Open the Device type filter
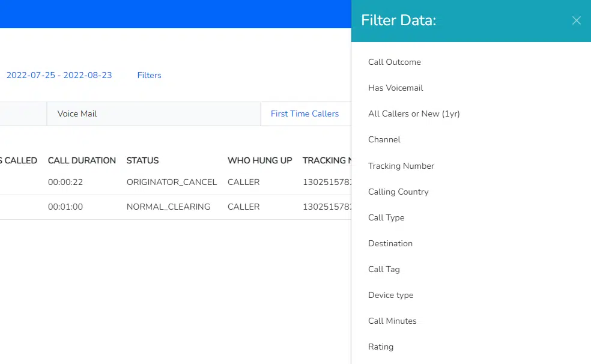Image resolution: width=591 pixels, height=364 pixels. pos(390,295)
